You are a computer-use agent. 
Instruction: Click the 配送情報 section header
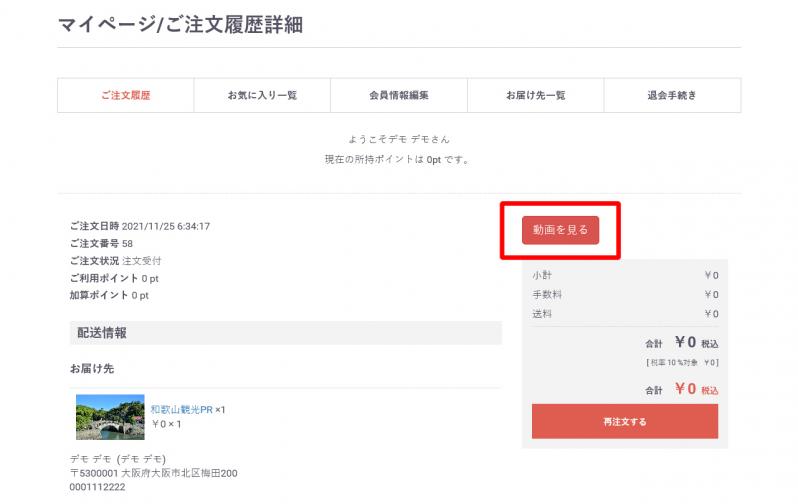click(103, 333)
